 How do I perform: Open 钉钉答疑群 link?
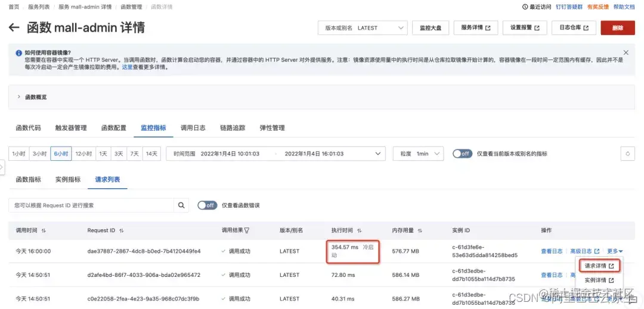[x=569, y=7]
